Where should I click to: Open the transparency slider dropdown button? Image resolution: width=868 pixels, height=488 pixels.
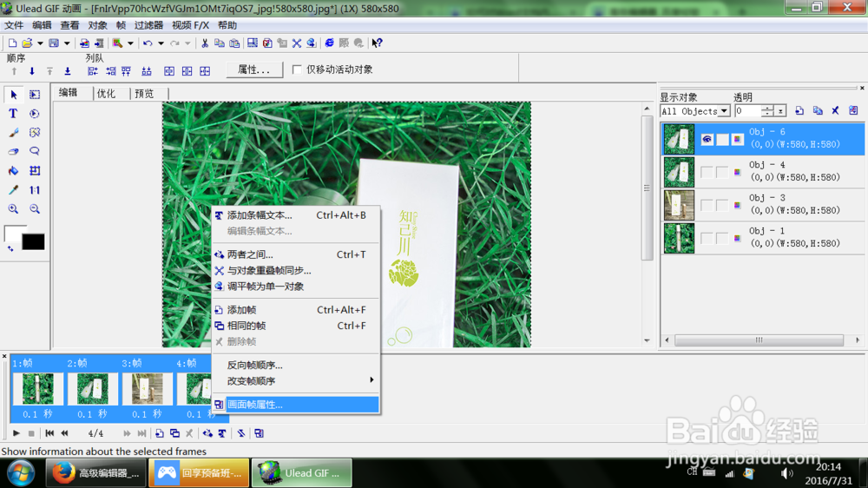coord(780,111)
